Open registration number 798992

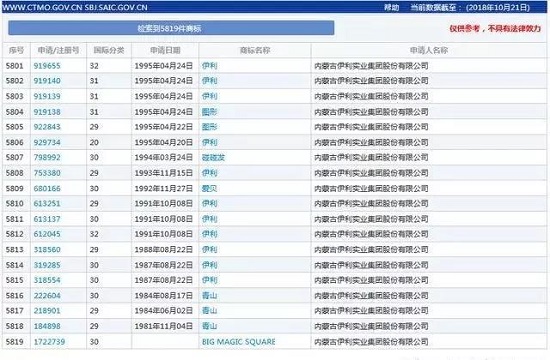[47, 157]
